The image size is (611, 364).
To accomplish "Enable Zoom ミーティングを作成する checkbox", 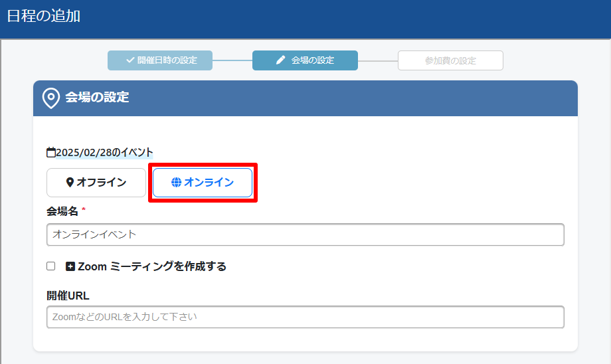I will pyautogui.click(x=50, y=266).
